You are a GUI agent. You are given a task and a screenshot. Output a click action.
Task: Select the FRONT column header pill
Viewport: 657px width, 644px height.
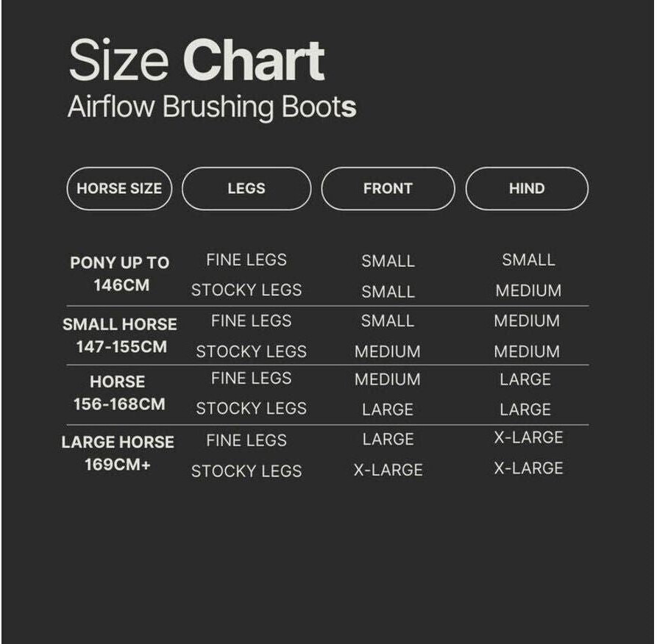click(x=388, y=189)
